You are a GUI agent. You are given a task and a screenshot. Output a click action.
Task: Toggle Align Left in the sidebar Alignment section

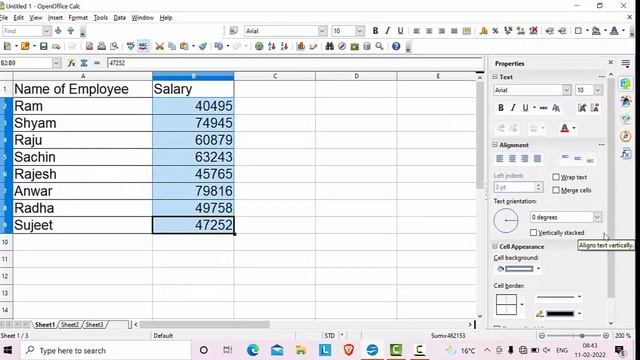pos(500,158)
